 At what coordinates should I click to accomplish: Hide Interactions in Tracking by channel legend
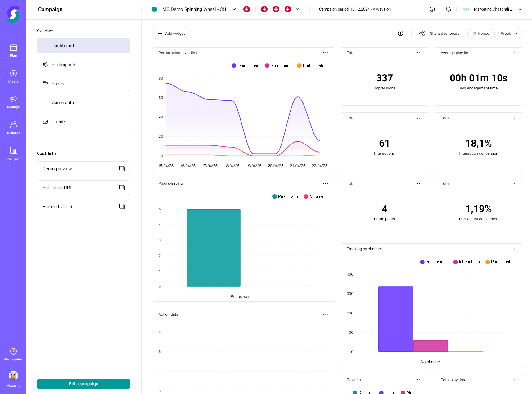[467, 262]
